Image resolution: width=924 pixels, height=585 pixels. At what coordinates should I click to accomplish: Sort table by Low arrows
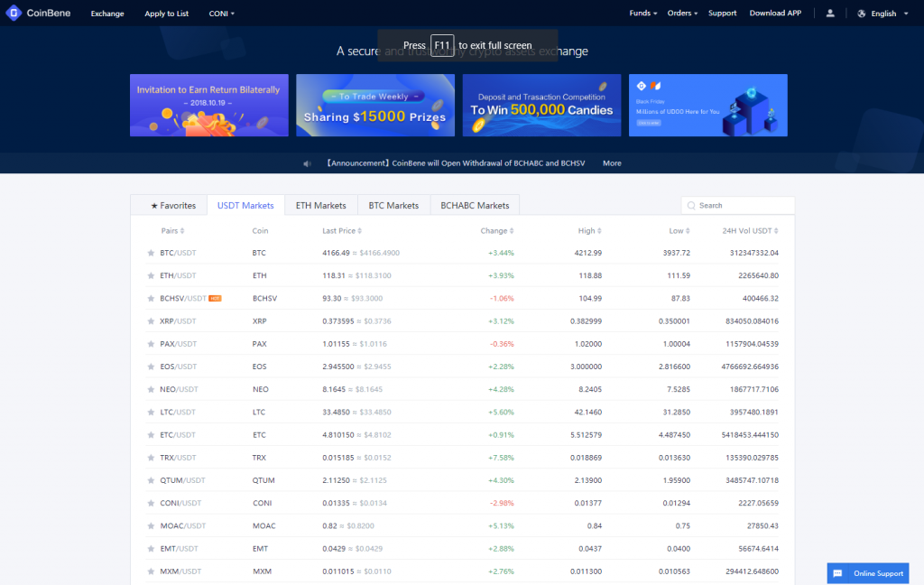(688, 231)
